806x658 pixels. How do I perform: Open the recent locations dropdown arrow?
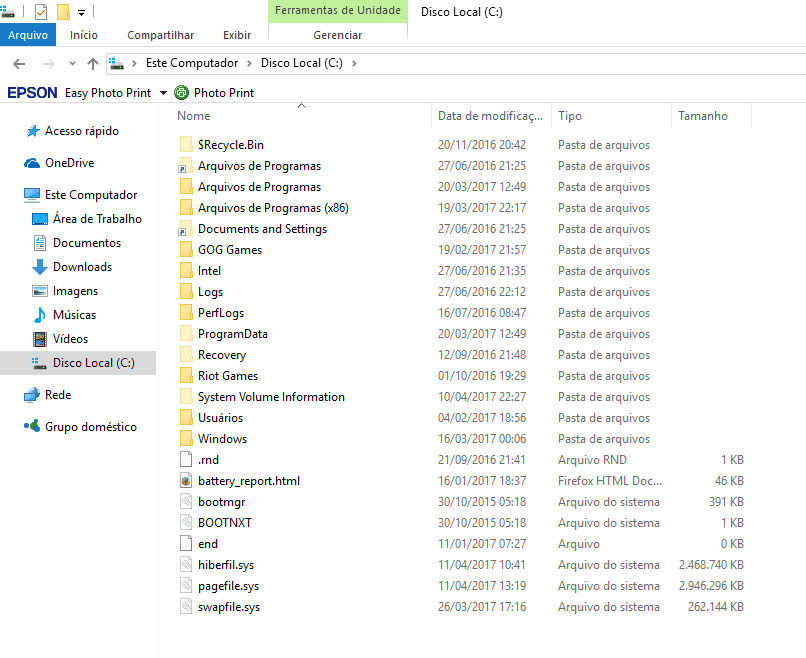click(72, 64)
